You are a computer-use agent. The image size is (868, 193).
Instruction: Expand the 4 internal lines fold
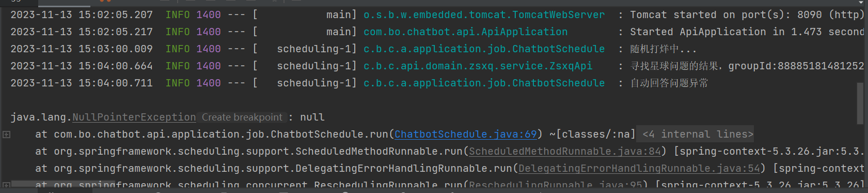click(698, 134)
